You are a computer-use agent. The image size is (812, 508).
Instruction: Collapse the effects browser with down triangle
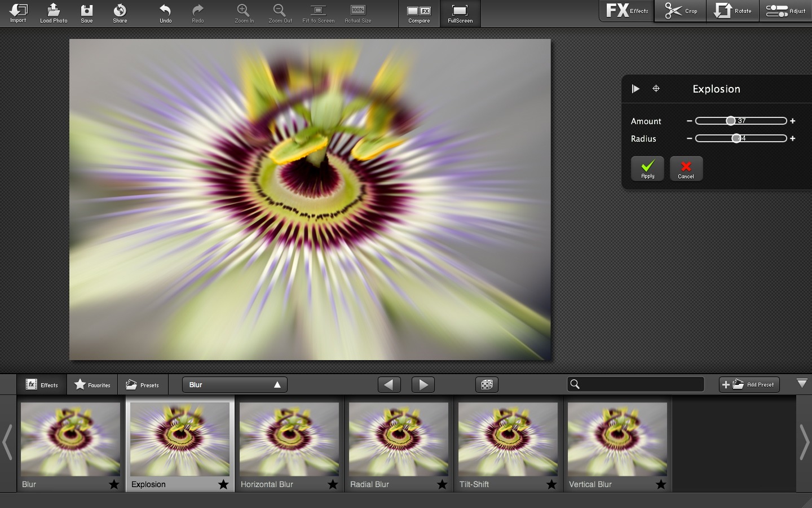[x=802, y=384]
